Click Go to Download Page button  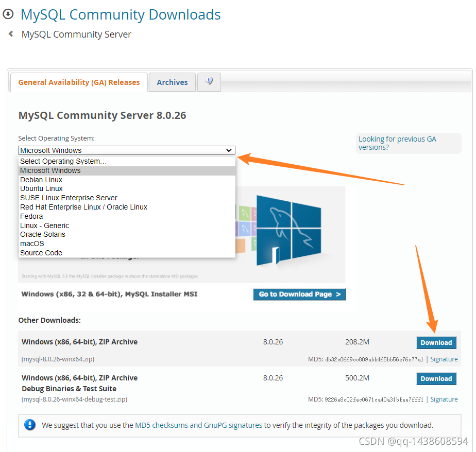(299, 294)
